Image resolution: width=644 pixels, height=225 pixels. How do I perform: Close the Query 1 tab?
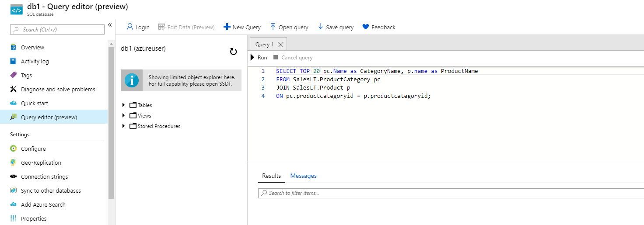point(281,45)
